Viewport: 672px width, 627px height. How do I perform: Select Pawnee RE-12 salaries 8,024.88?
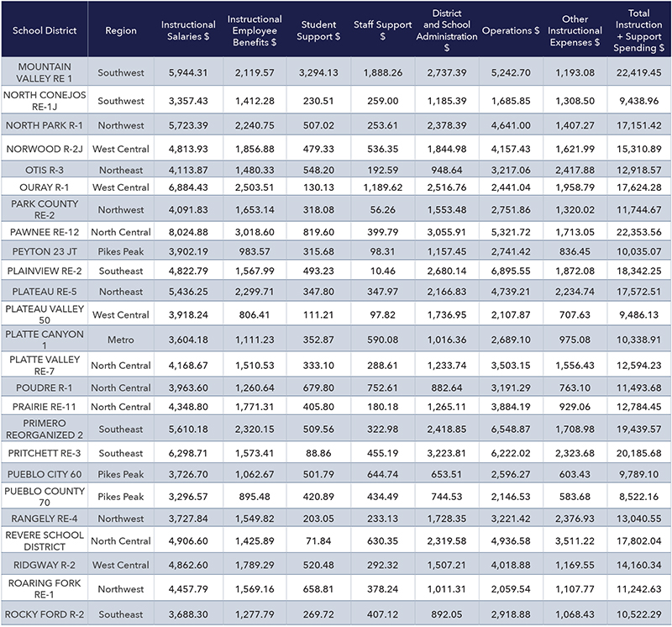(x=188, y=232)
